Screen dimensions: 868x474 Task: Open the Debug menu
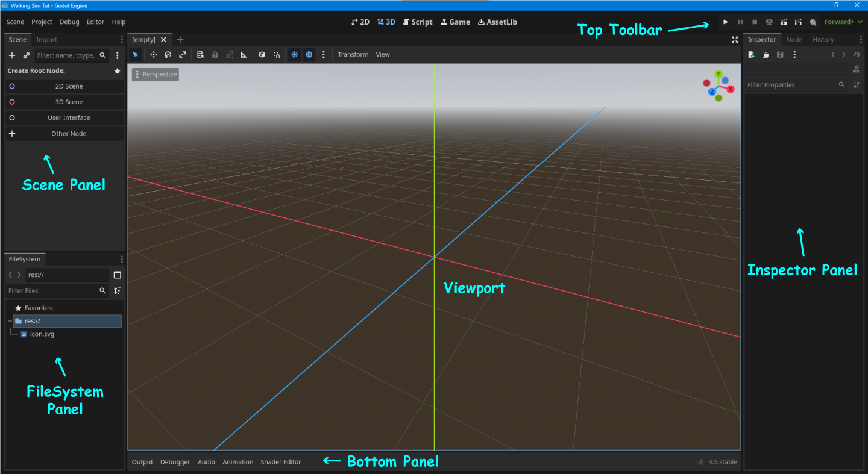pyautogui.click(x=69, y=22)
